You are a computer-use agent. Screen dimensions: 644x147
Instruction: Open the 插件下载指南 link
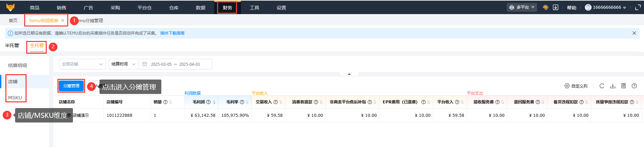pos(172,33)
